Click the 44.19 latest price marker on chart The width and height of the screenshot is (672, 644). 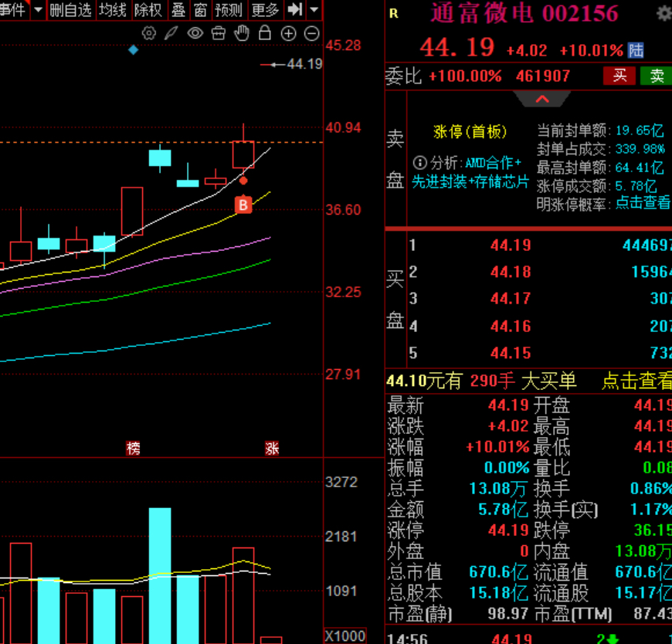point(304,64)
